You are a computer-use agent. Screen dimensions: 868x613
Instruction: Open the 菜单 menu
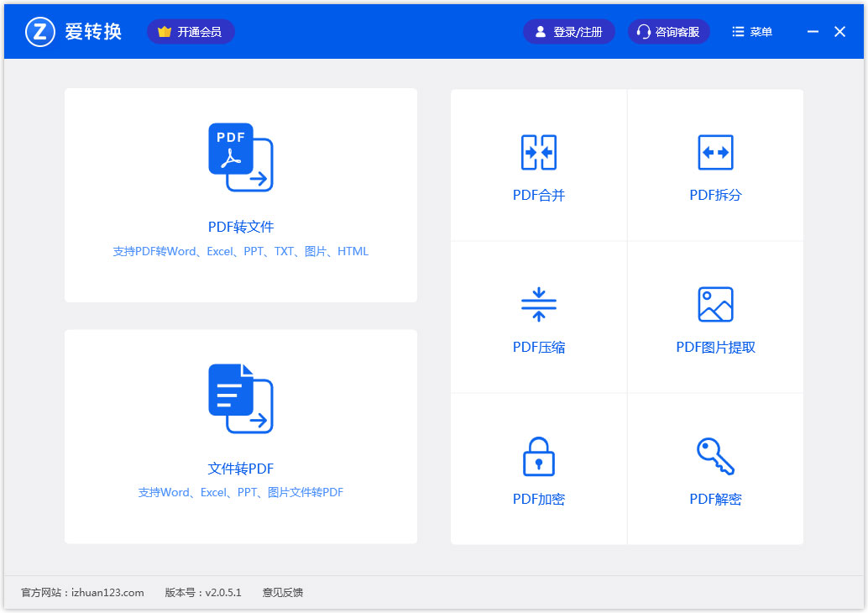[x=752, y=32]
